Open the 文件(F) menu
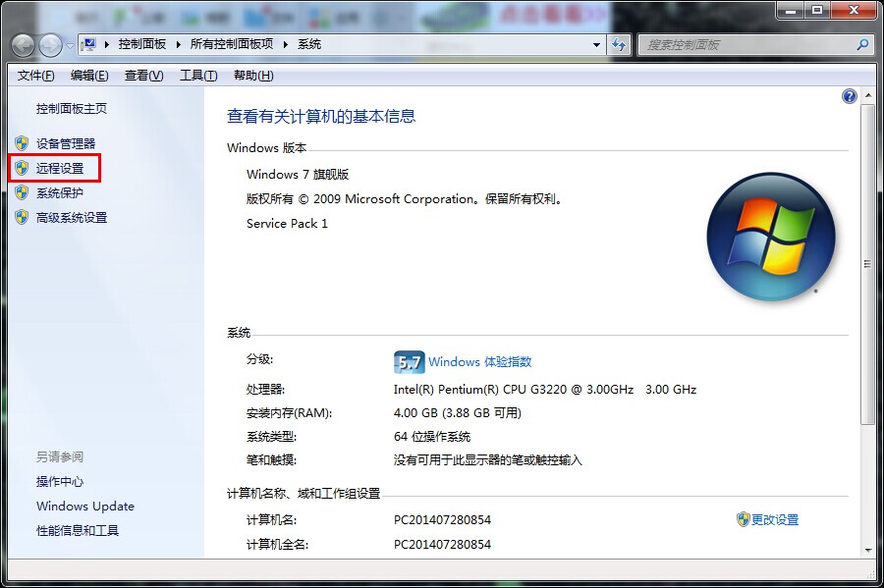Image resolution: width=884 pixels, height=588 pixels. pyautogui.click(x=36, y=76)
